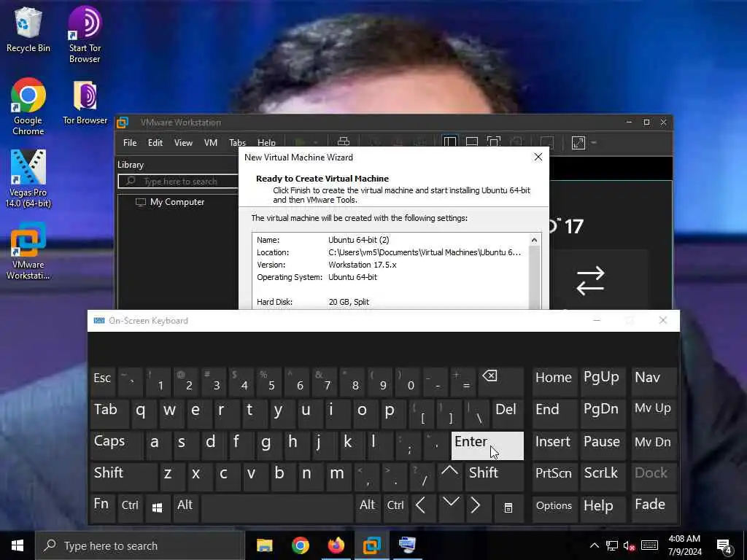This screenshot has height=560, width=747.
Task: Open Google Chrome desktop shortcut
Action: tap(28, 106)
